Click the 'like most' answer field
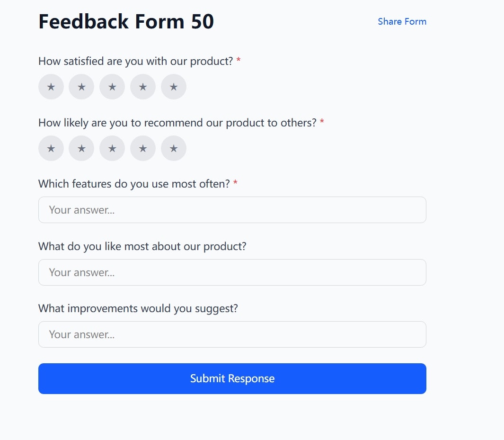504x440 pixels. [x=232, y=272]
